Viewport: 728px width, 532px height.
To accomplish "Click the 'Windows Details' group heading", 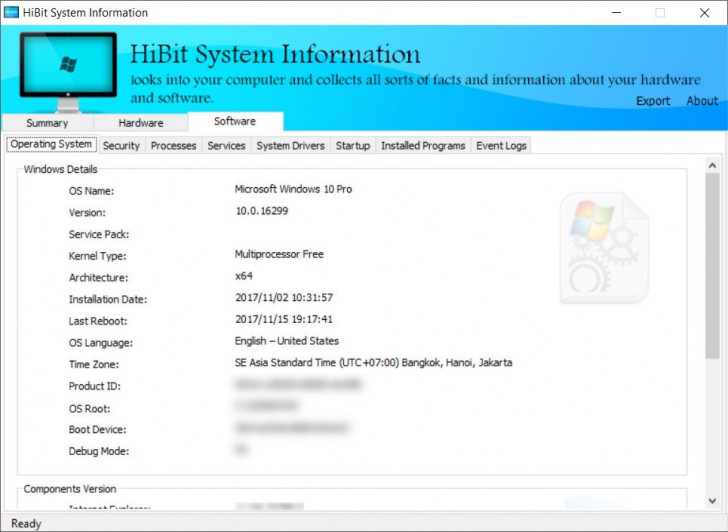I will pos(60,169).
